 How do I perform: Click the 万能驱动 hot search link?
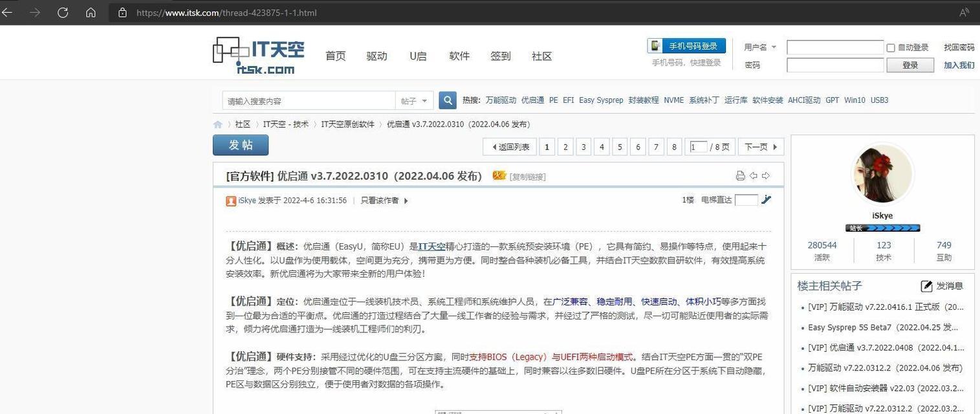click(501, 100)
